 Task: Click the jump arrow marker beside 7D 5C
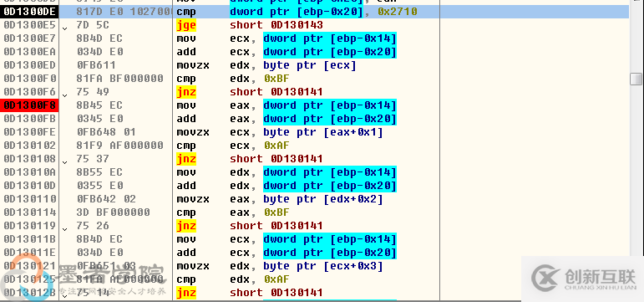pos(64,28)
